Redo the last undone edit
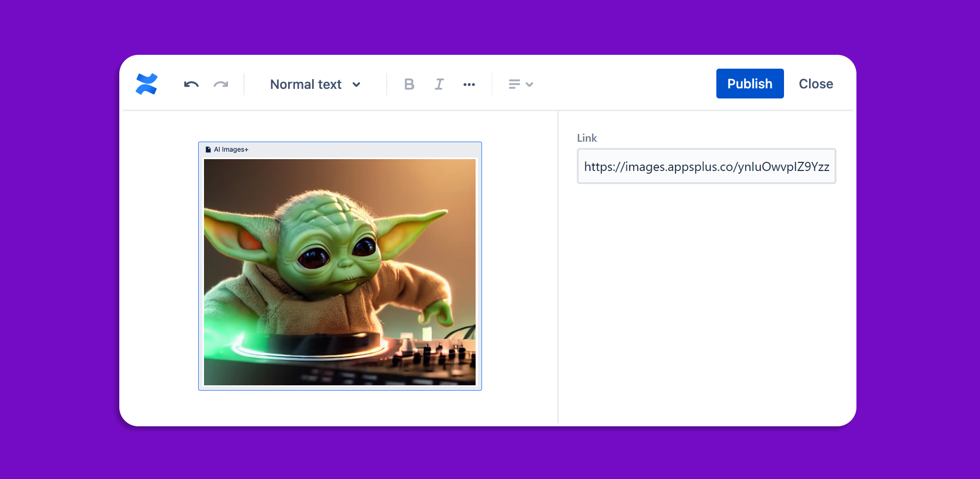 221,84
